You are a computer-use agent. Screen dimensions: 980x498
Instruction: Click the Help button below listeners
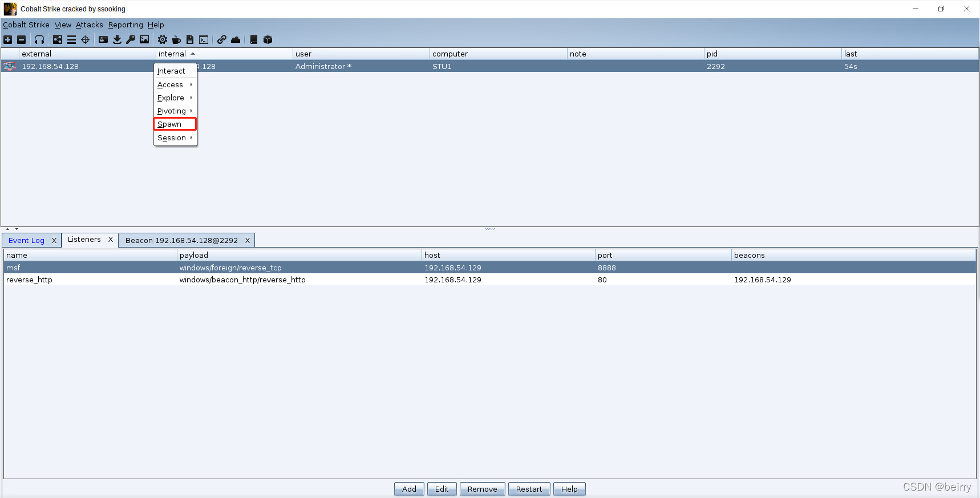[569, 489]
